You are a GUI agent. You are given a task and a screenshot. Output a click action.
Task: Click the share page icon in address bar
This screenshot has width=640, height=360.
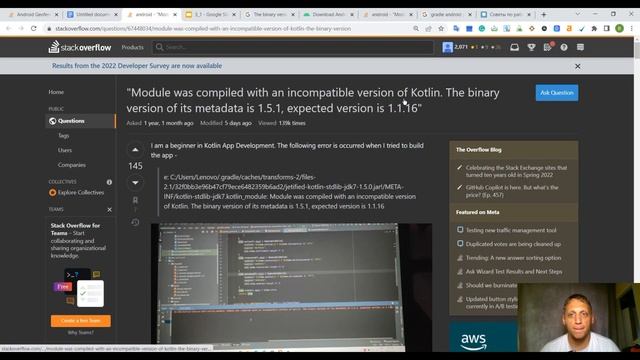click(428, 29)
